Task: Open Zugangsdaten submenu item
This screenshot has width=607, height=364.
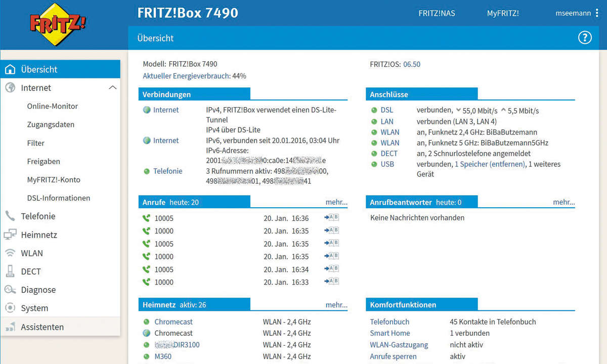Action: point(51,124)
